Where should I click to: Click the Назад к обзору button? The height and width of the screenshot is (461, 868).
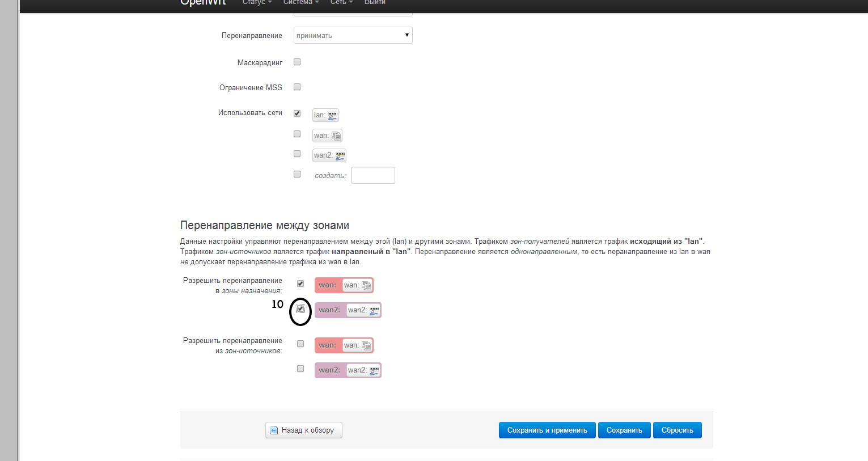pyautogui.click(x=304, y=430)
